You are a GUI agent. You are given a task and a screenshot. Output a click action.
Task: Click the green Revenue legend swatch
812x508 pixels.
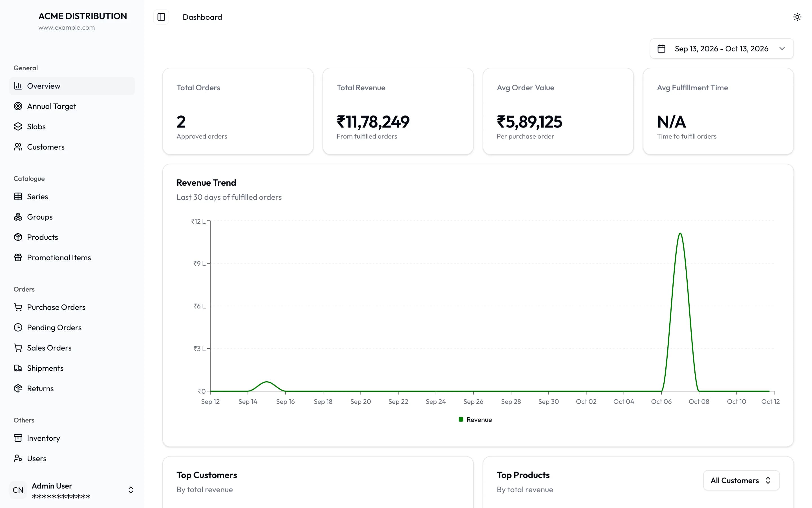tap(461, 419)
